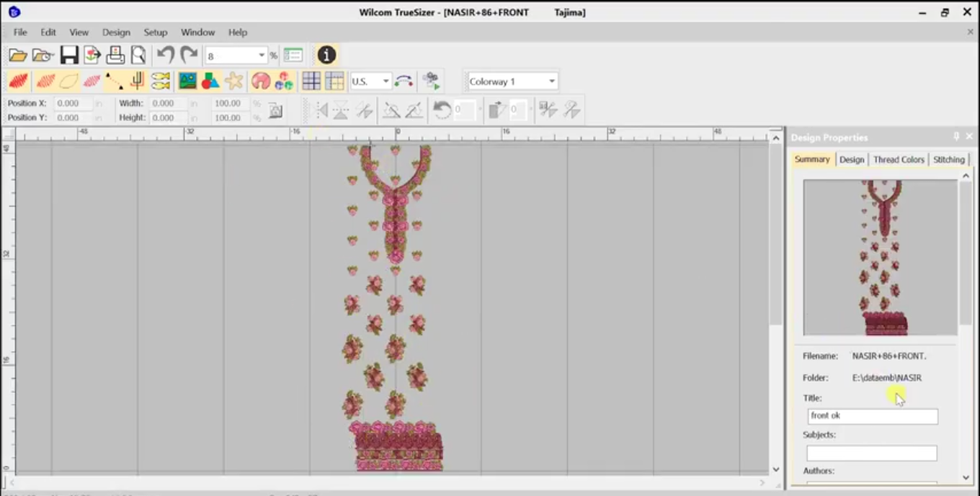This screenshot has width=980, height=496.
Task: Toggle Show Grid icon
Action: (x=311, y=81)
